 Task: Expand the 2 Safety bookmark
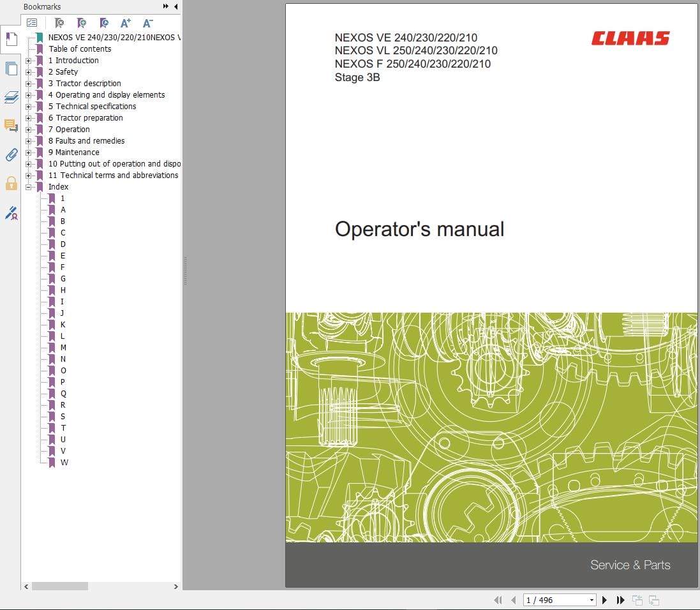click(28, 71)
